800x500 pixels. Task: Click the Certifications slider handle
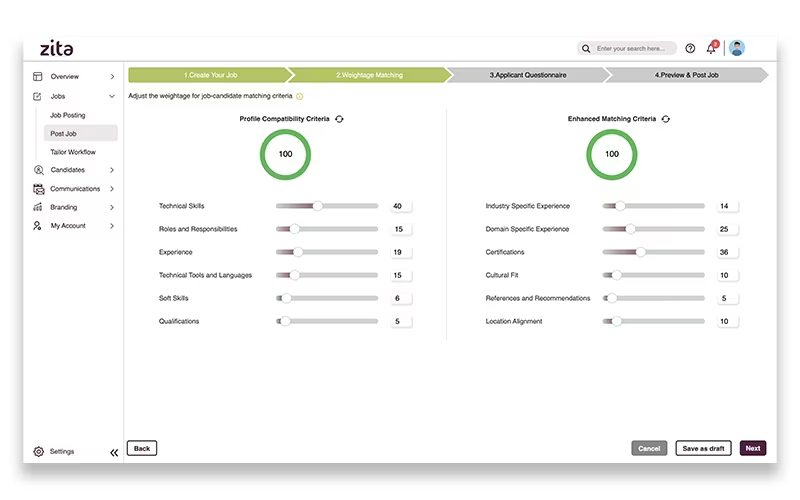(x=641, y=252)
